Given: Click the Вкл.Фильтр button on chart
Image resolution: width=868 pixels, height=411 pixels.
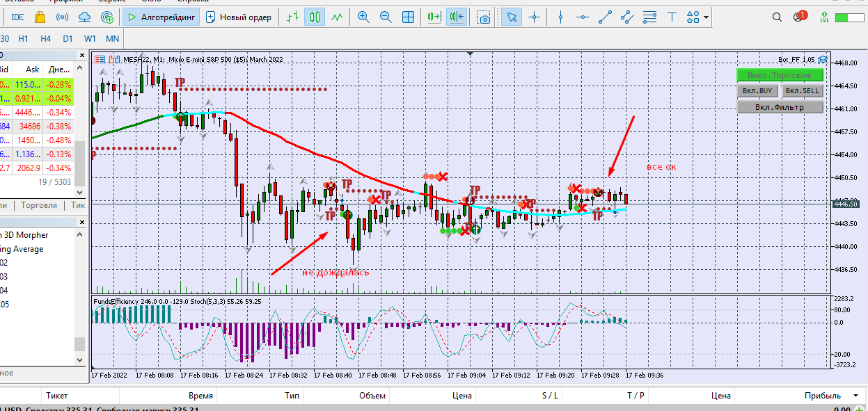Looking at the screenshot, I should [x=780, y=107].
